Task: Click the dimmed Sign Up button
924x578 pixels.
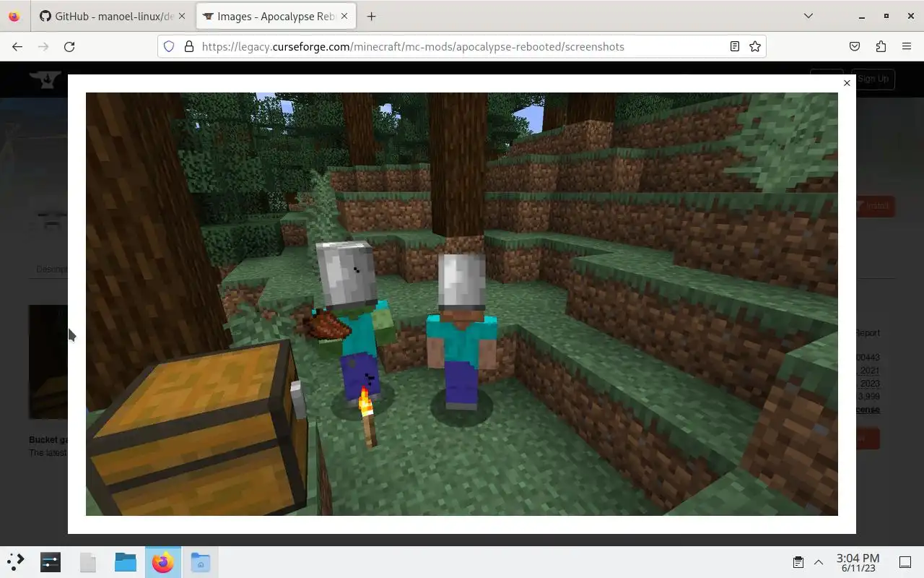Action: click(x=873, y=79)
